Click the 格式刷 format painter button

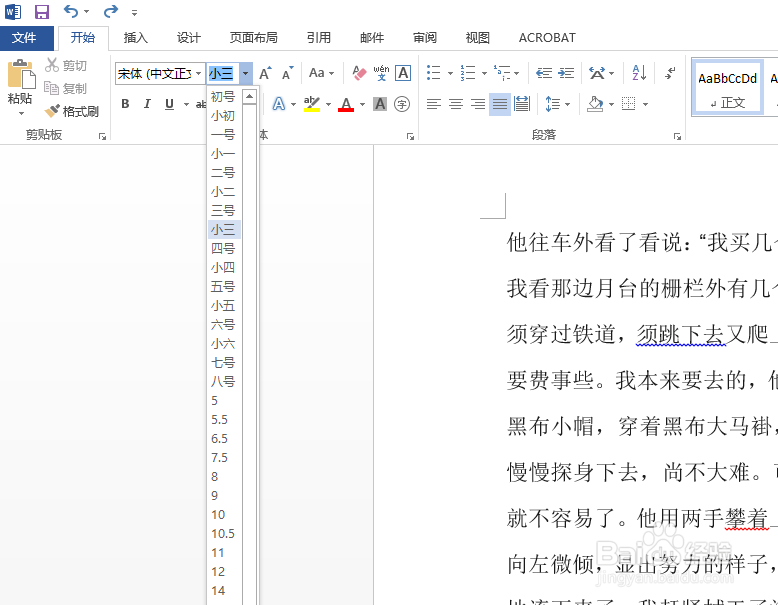72,111
